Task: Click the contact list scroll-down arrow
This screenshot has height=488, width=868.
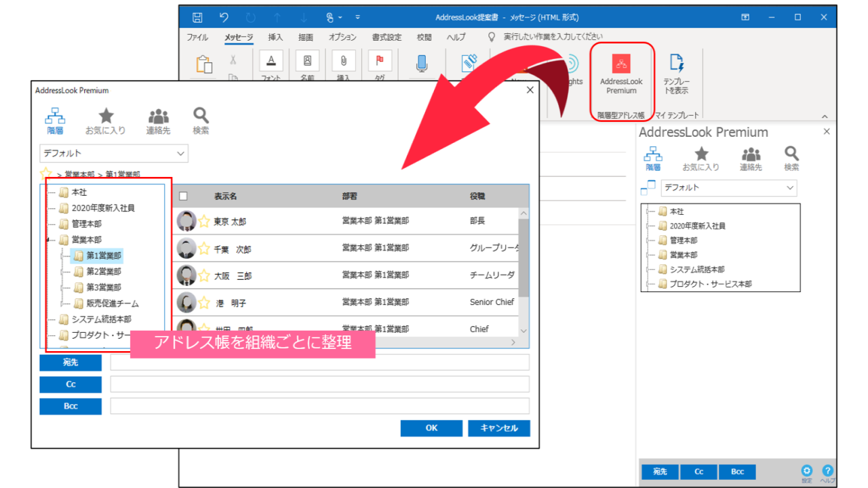Action: (524, 330)
